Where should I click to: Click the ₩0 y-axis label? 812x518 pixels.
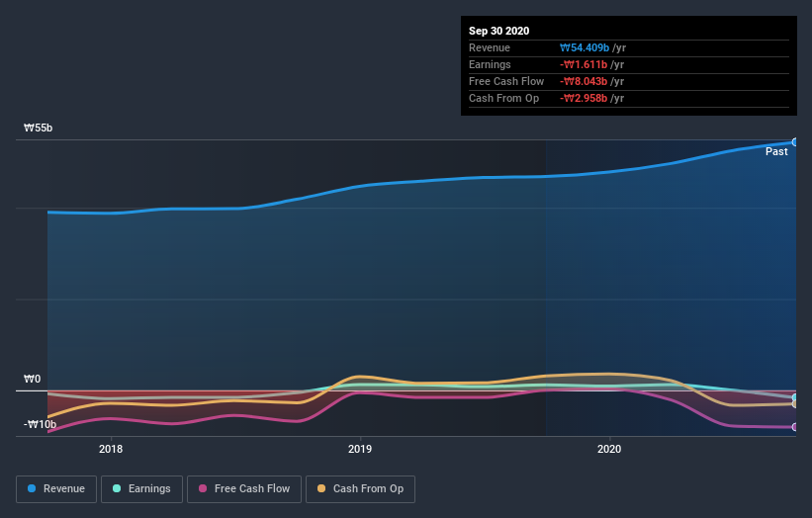click(x=32, y=379)
